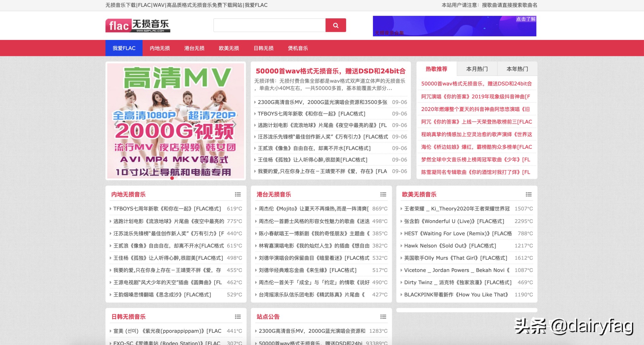Click the flac 无损音乐 site logo
The width and height of the screenshot is (644, 345).
click(x=138, y=25)
